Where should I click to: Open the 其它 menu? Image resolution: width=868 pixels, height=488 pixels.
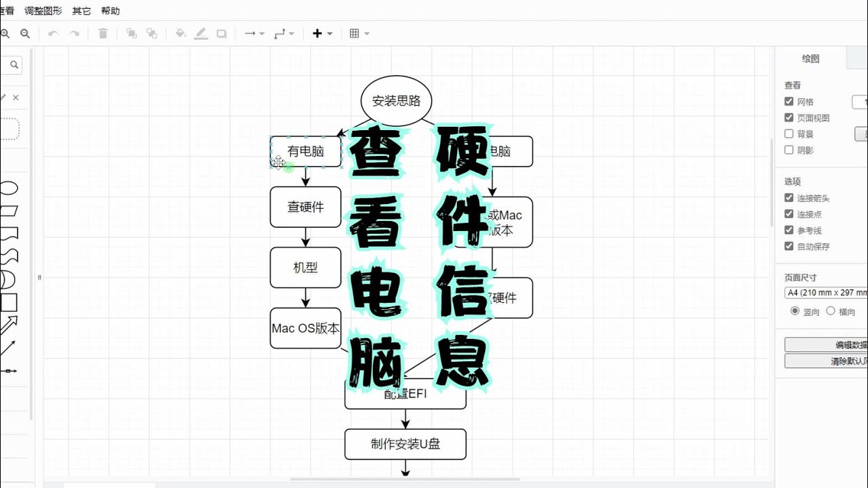[81, 11]
